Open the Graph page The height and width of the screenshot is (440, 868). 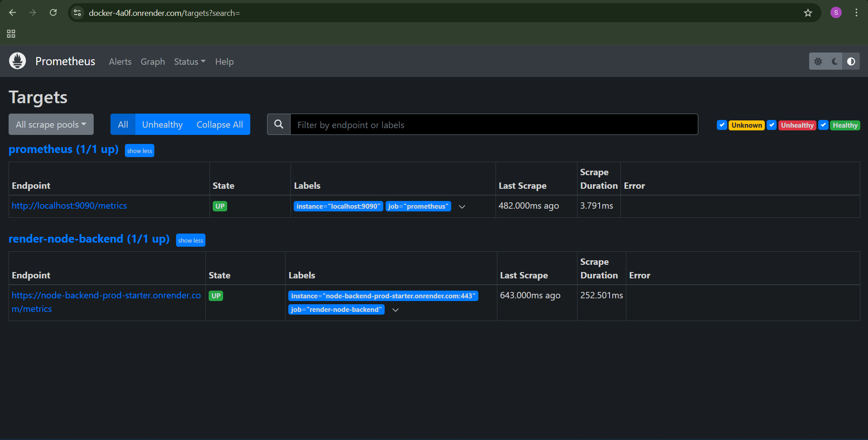pyautogui.click(x=153, y=62)
